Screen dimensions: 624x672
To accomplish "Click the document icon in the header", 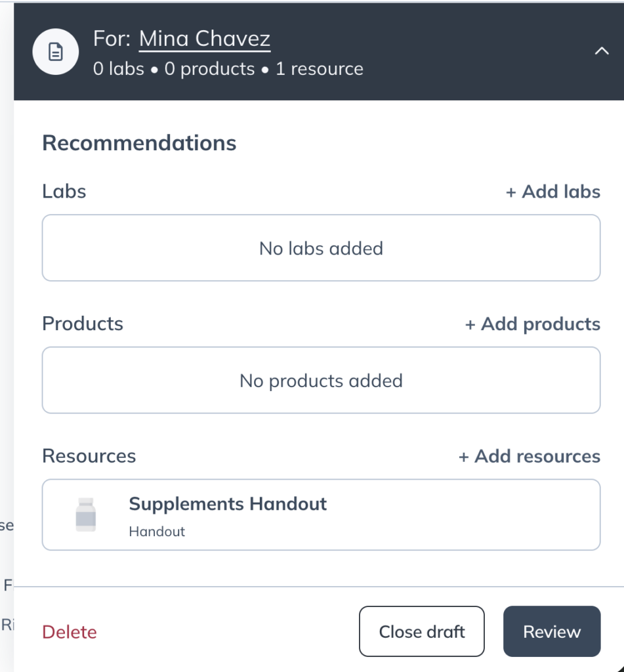I will point(56,52).
